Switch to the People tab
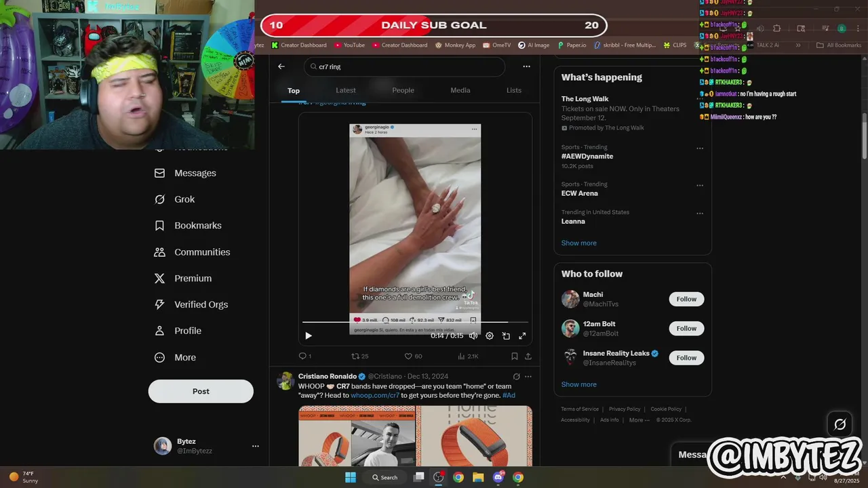The width and height of the screenshot is (868, 488). 403,90
